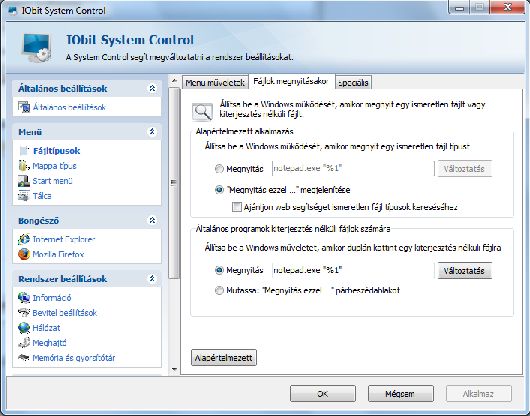
Task: Enable 'Ajánljon web segítséget' checkbox
Action: tap(237, 207)
